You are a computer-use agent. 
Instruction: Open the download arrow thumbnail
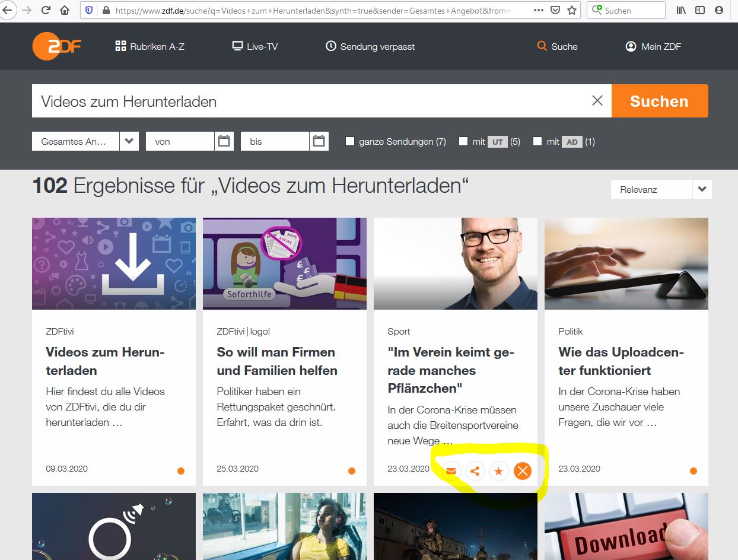[x=114, y=263]
